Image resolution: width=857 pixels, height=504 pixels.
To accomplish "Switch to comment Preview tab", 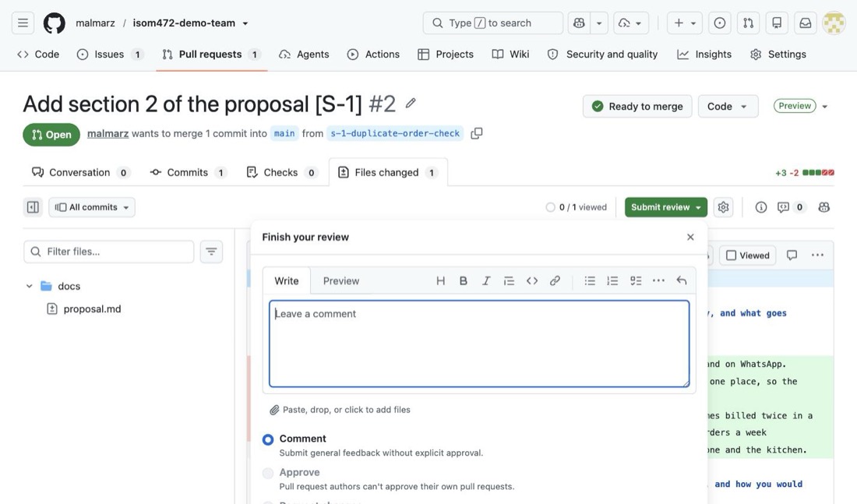I will pos(341,281).
